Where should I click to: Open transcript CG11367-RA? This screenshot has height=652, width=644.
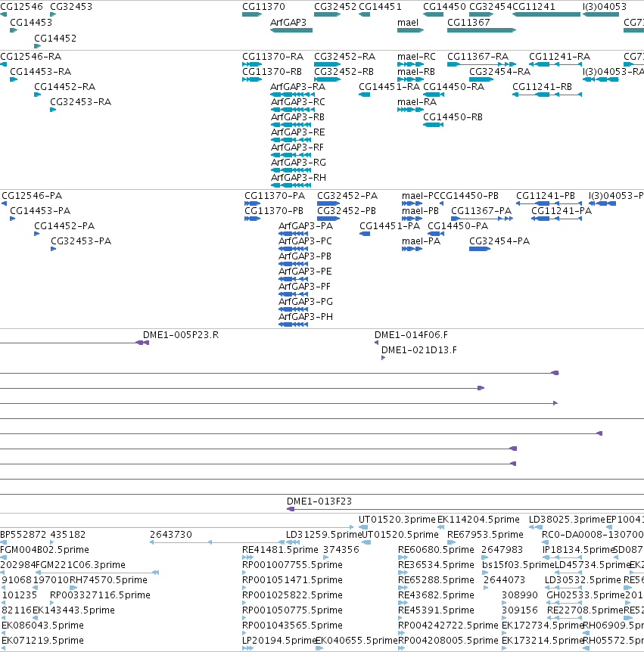pyautogui.click(x=478, y=57)
